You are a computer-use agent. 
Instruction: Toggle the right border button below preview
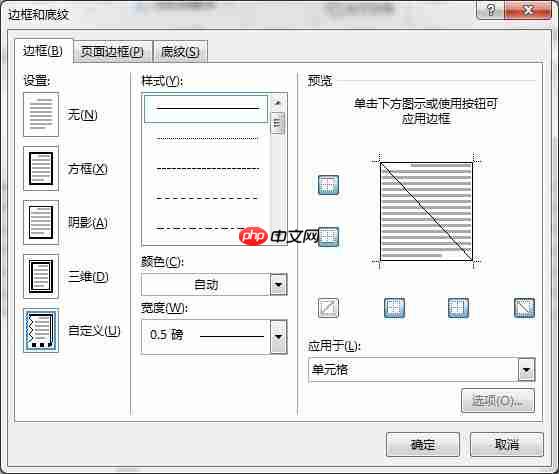coord(458,308)
